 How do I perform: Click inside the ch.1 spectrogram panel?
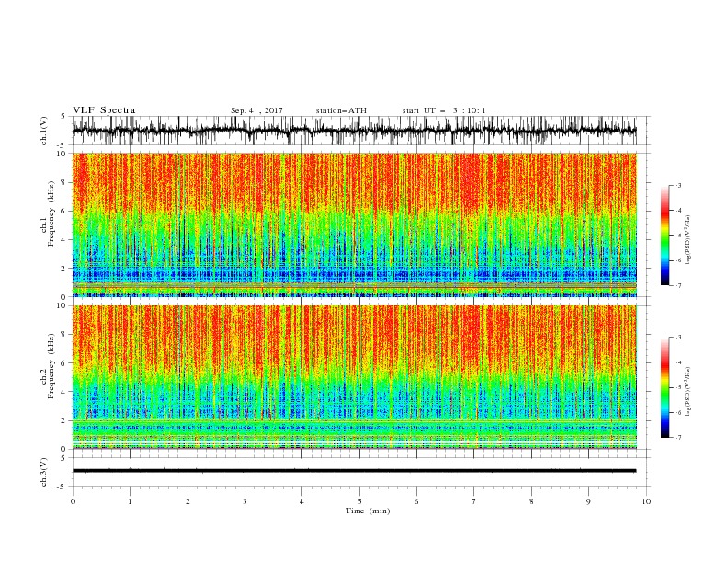354,224
